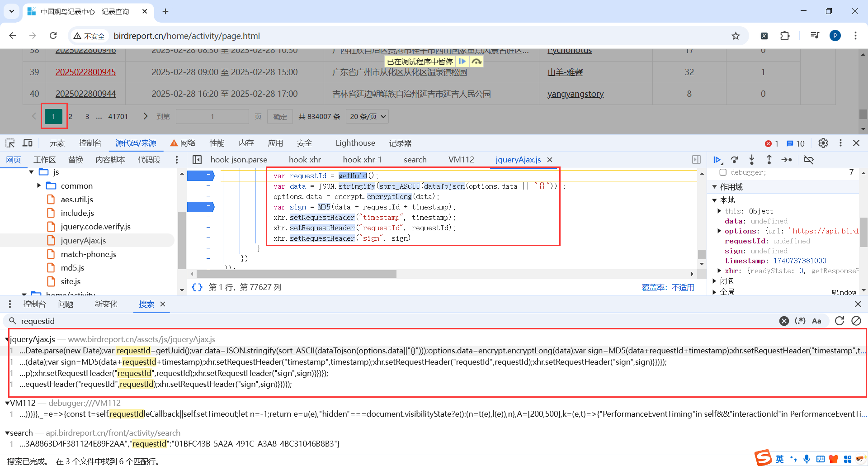Image resolution: width=868 pixels, height=466 pixels.
Task: Toggle match case in search
Action: point(816,321)
